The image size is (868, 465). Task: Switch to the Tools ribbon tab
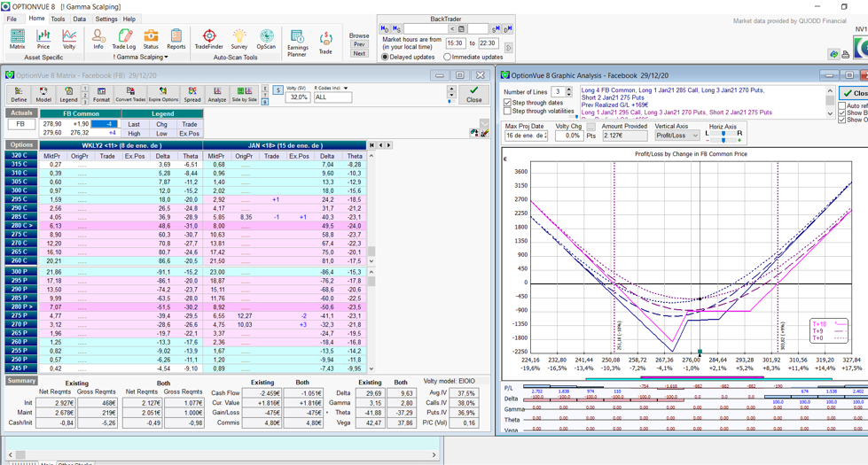point(58,19)
